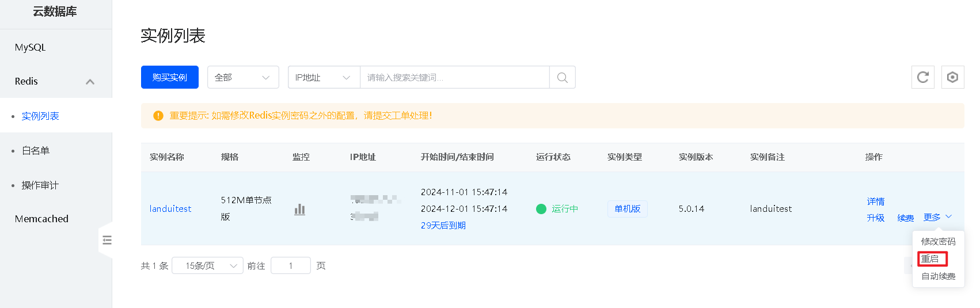Click the search magnifier icon
980x308 pixels.
click(562, 78)
